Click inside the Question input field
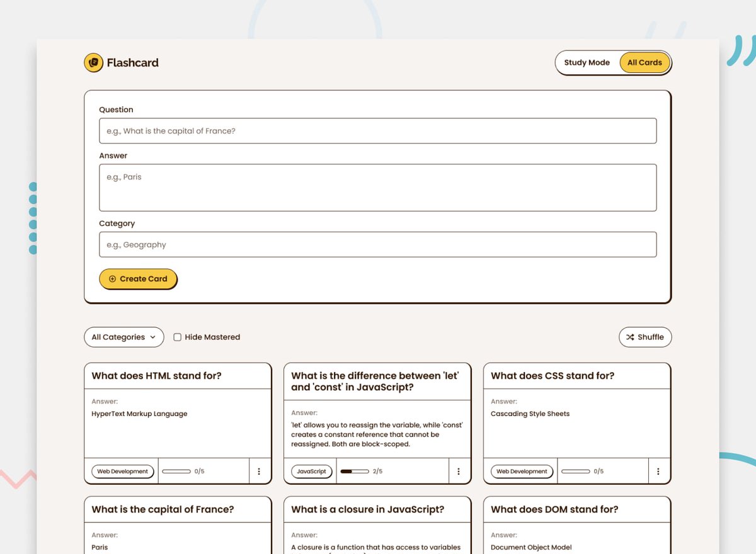The width and height of the screenshot is (756, 554). tap(378, 130)
